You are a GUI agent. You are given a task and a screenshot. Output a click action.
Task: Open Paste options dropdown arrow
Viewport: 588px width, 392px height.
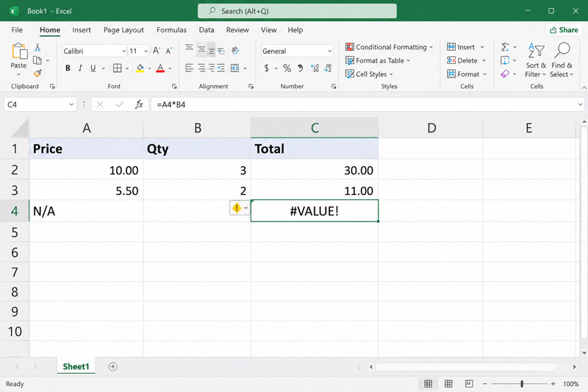point(18,74)
